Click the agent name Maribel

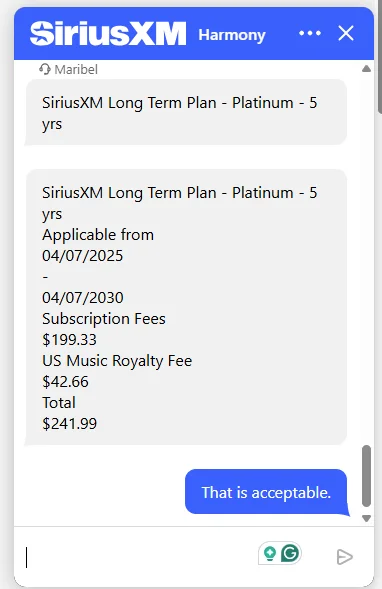76,69
